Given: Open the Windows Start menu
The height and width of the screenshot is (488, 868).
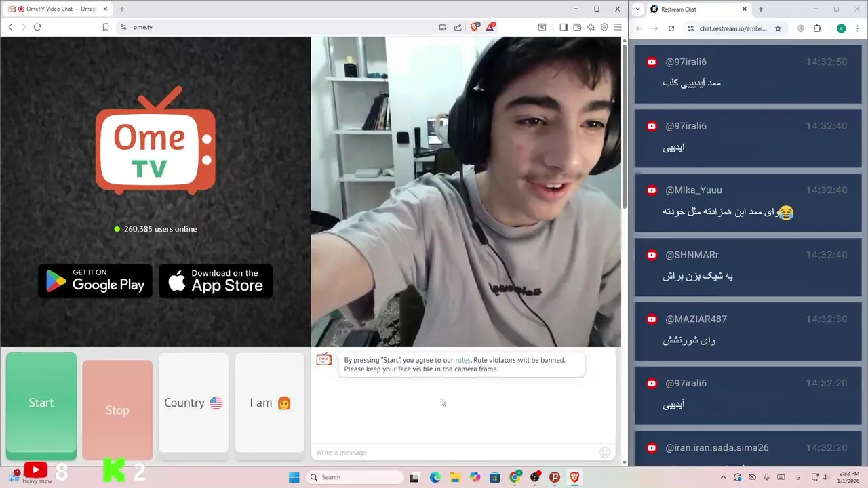Looking at the screenshot, I should coord(294,477).
